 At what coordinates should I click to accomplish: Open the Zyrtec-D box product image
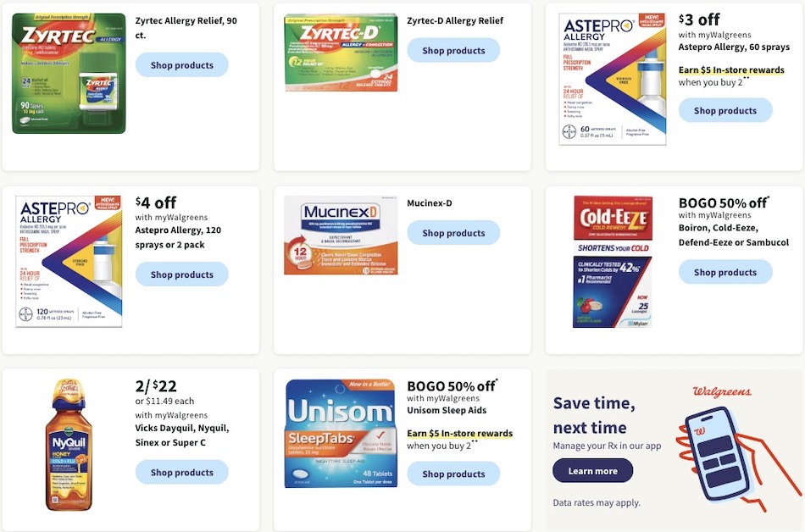point(341,53)
